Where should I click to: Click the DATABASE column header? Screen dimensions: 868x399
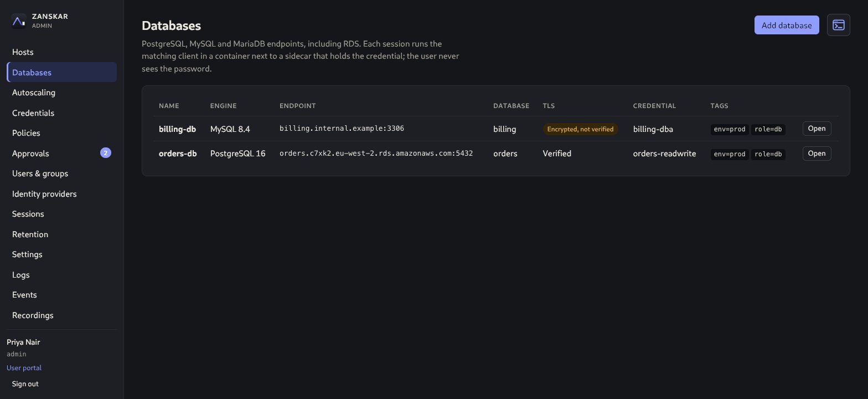coord(512,106)
